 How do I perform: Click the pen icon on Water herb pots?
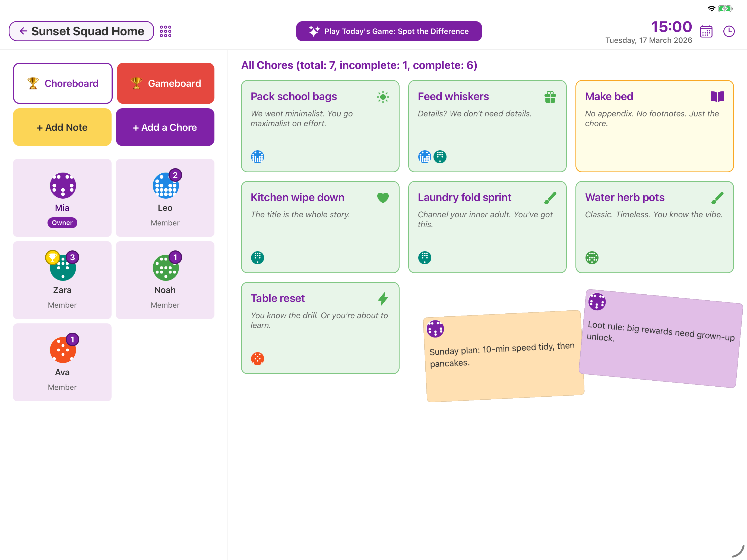point(718,198)
